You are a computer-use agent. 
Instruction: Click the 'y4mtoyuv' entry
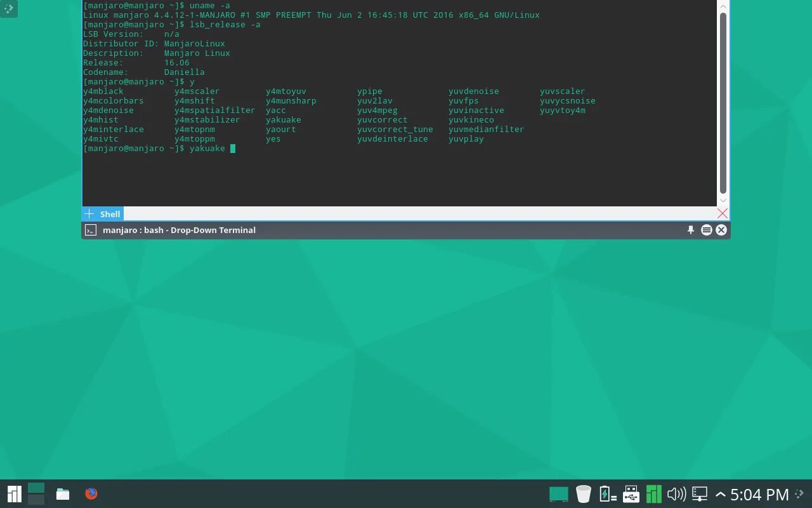tap(286, 91)
